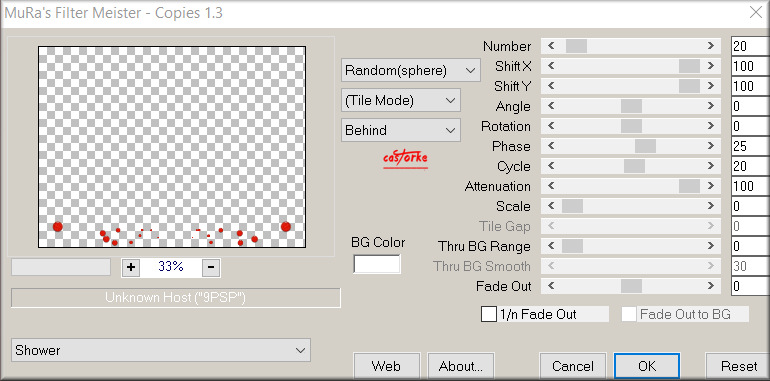The height and width of the screenshot is (381, 770).
Task: Decrease Shift X using left arrow
Action: (x=551, y=66)
